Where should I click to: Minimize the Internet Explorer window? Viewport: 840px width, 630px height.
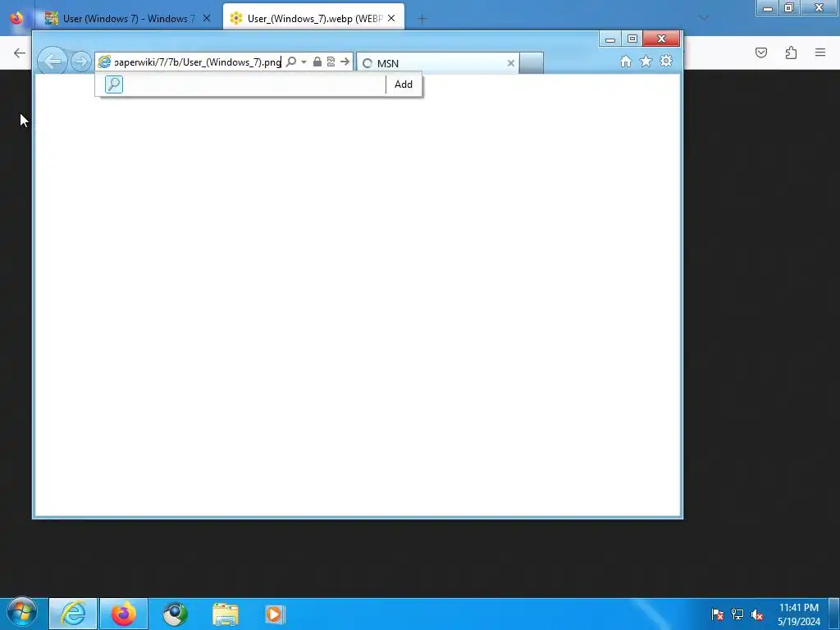[x=609, y=39]
